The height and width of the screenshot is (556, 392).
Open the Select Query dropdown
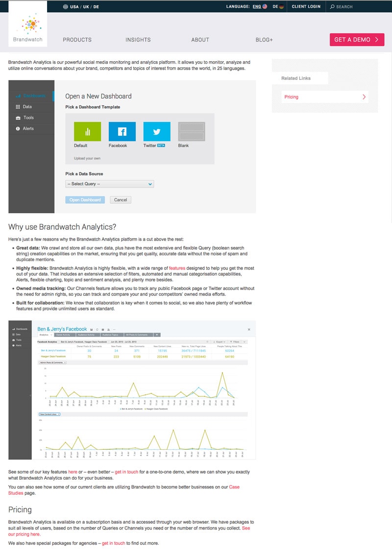pos(110,184)
